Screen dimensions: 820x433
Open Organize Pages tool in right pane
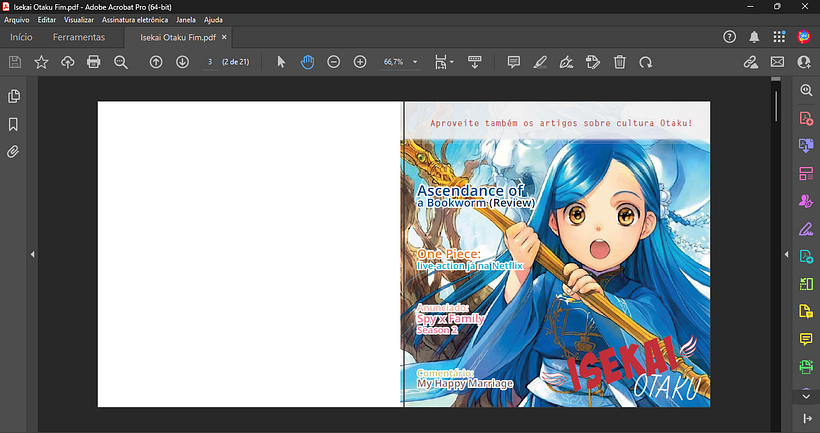pyautogui.click(x=806, y=174)
